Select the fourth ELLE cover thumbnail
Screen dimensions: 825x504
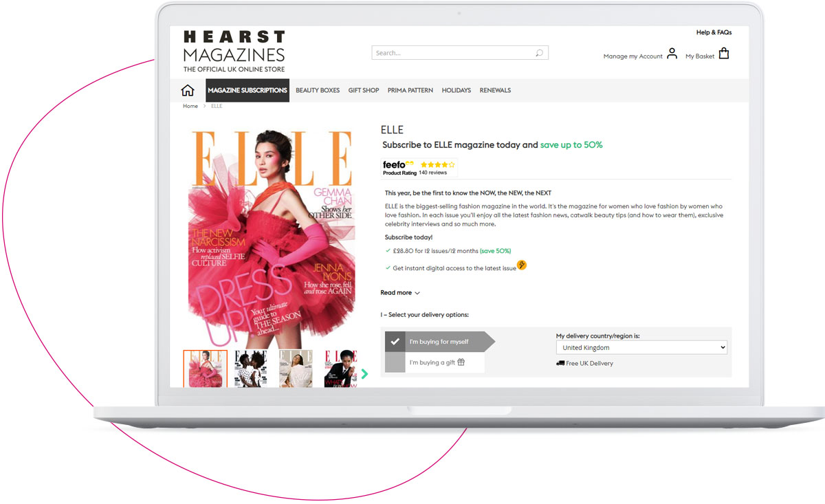pos(340,369)
